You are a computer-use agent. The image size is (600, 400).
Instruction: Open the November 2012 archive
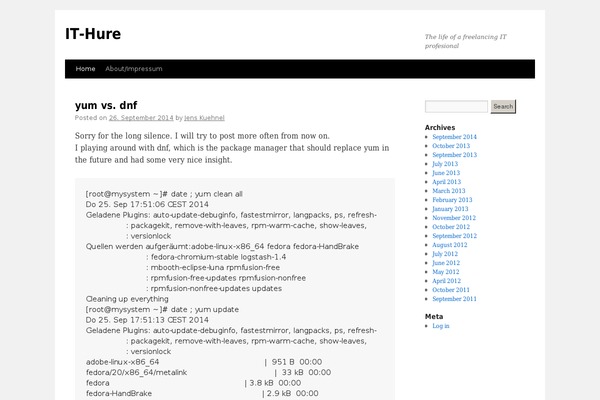pos(454,218)
